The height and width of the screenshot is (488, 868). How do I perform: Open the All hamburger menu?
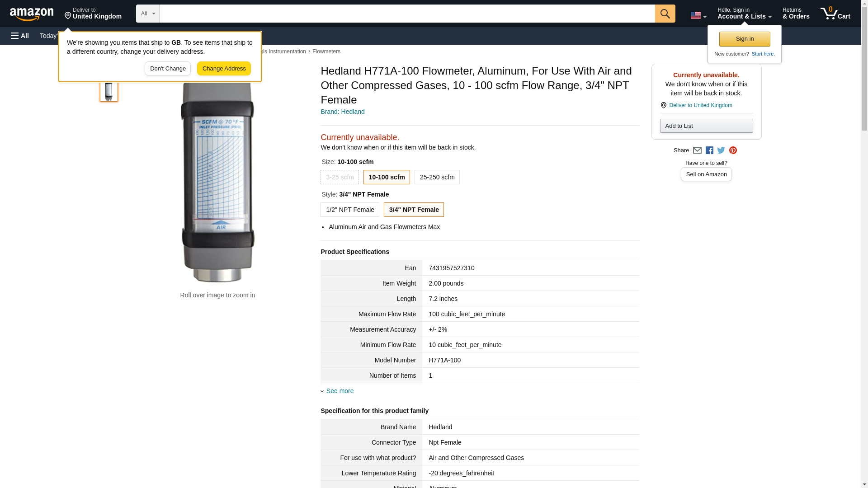click(20, 36)
